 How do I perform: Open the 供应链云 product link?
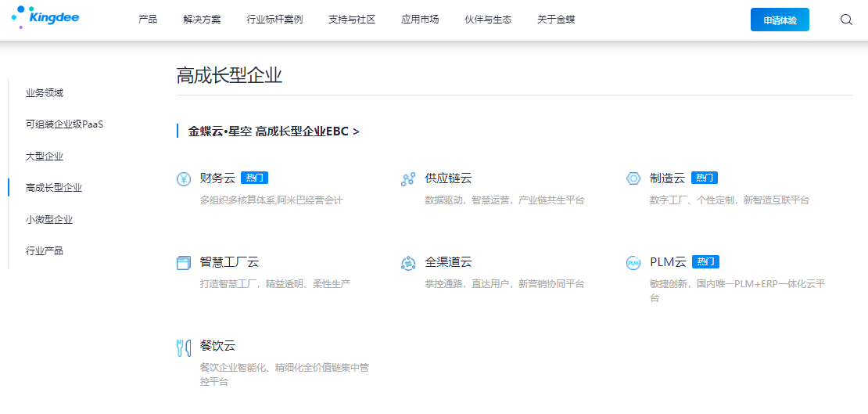[x=448, y=178]
